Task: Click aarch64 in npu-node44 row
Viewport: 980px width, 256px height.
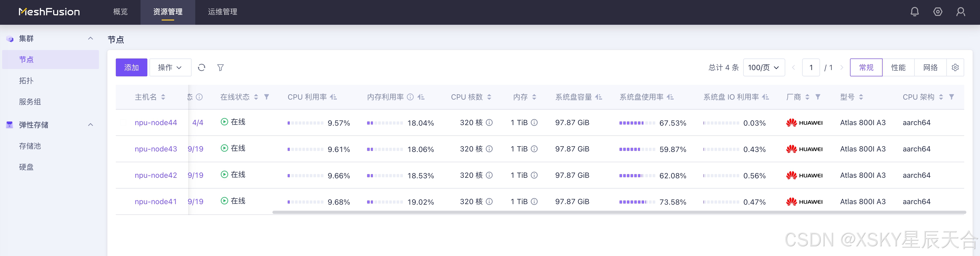Action: coord(917,123)
